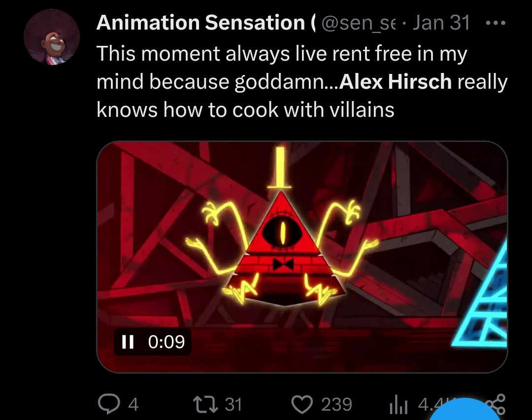Image resolution: width=532 pixels, height=420 pixels.
Task: Click the 0:09 video timestamp
Action: coord(166,342)
